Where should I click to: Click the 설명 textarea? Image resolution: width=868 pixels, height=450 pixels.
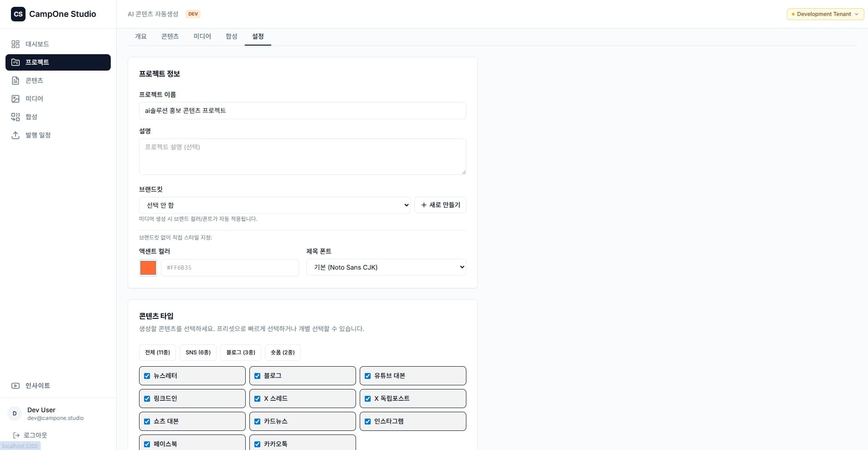point(303,157)
